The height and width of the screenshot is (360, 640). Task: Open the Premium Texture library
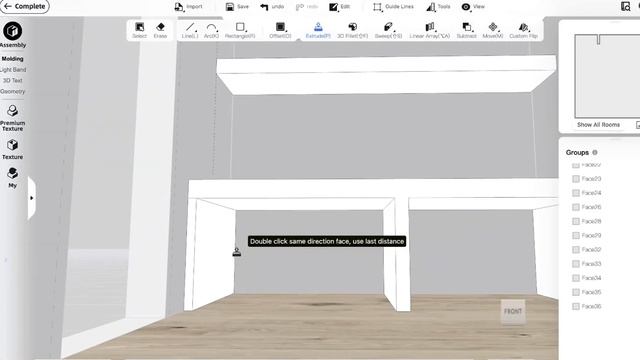pos(13,118)
